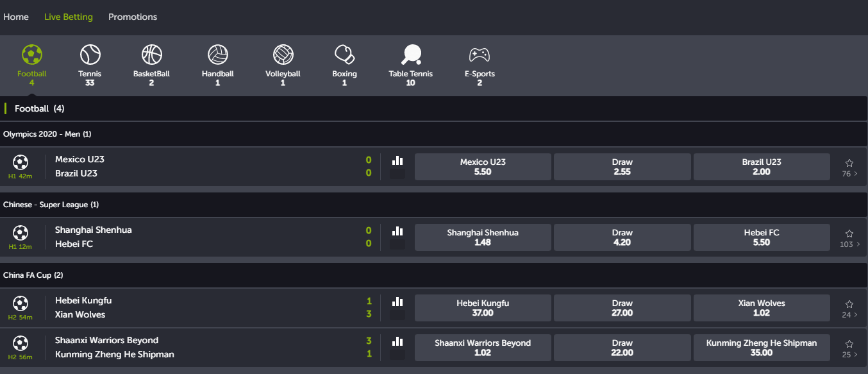Favorite the Mexico U23 vs Brazil U23 match

coord(849,163)
